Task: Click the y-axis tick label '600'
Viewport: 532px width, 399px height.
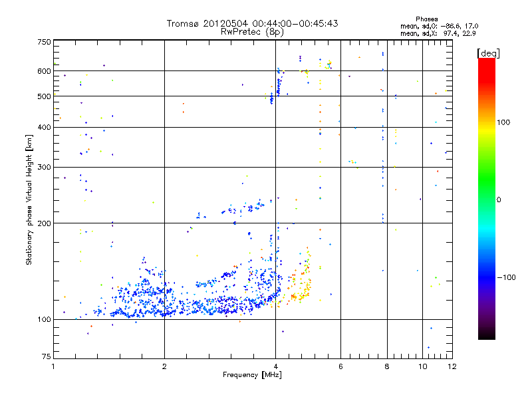Action: pos(44,71)
